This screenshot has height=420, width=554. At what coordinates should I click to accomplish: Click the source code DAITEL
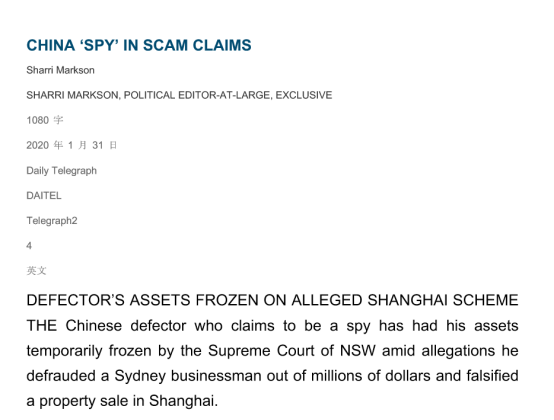pyautogui.click(x=44, y=196)
